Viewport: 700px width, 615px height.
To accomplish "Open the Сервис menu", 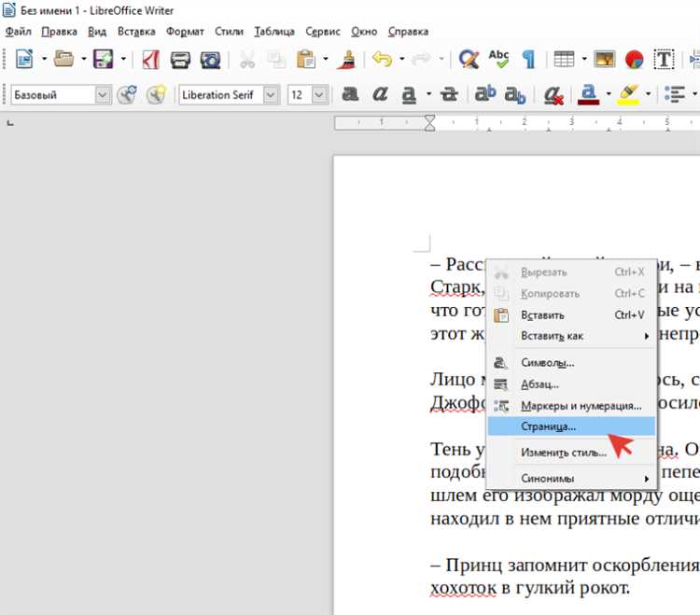I will click(323, 32).
